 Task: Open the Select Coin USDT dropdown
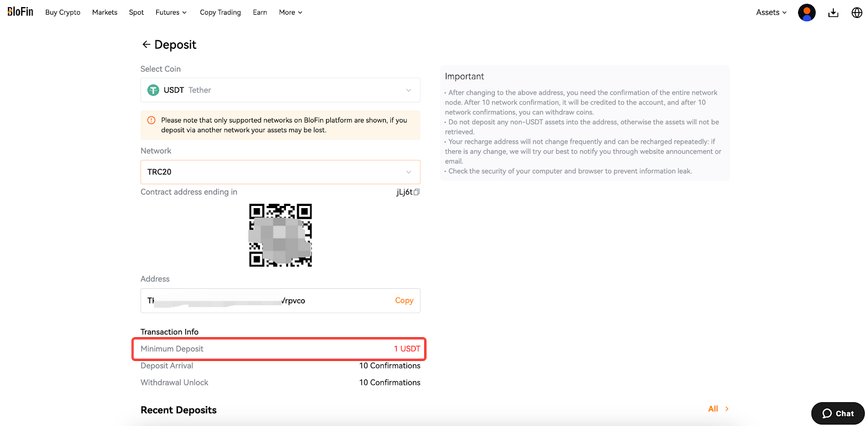[x=280, y=90]
